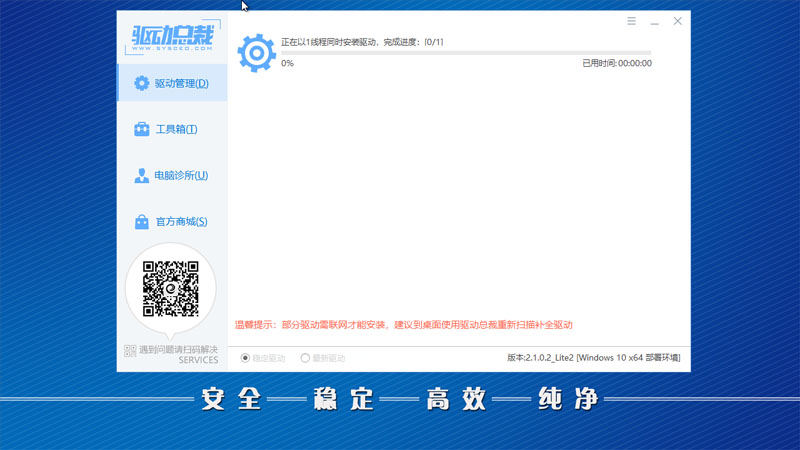Click the support QR code image
Screen dimensions: 800x450
170,289
